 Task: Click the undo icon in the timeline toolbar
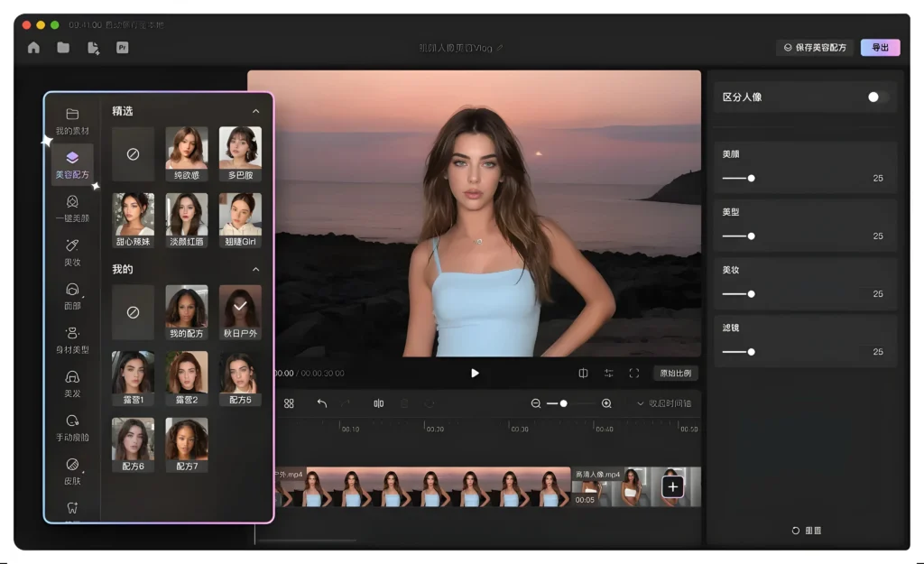coord(322,403)
